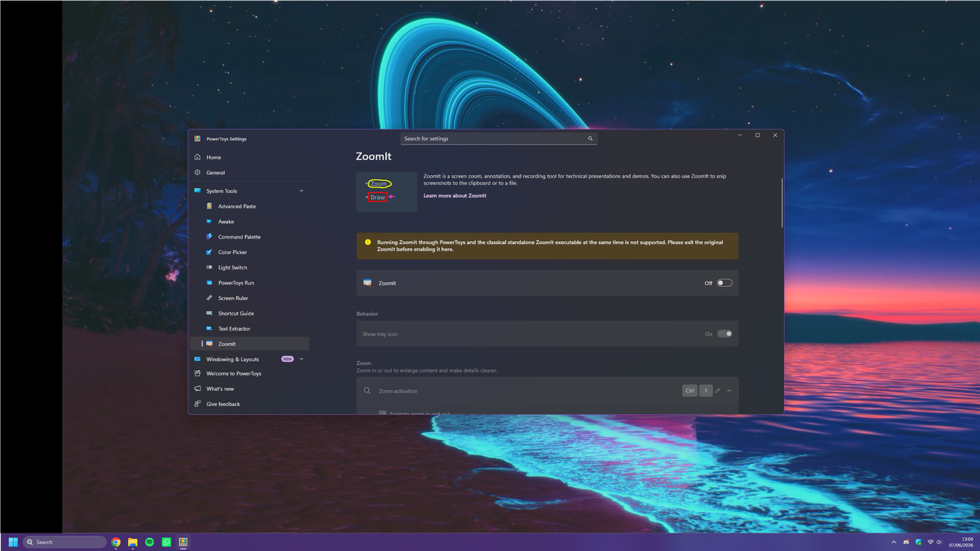Viewport: 980px width, 551px height.
Task: Toggle the Show tray icon switch
Action: point(724,334)
